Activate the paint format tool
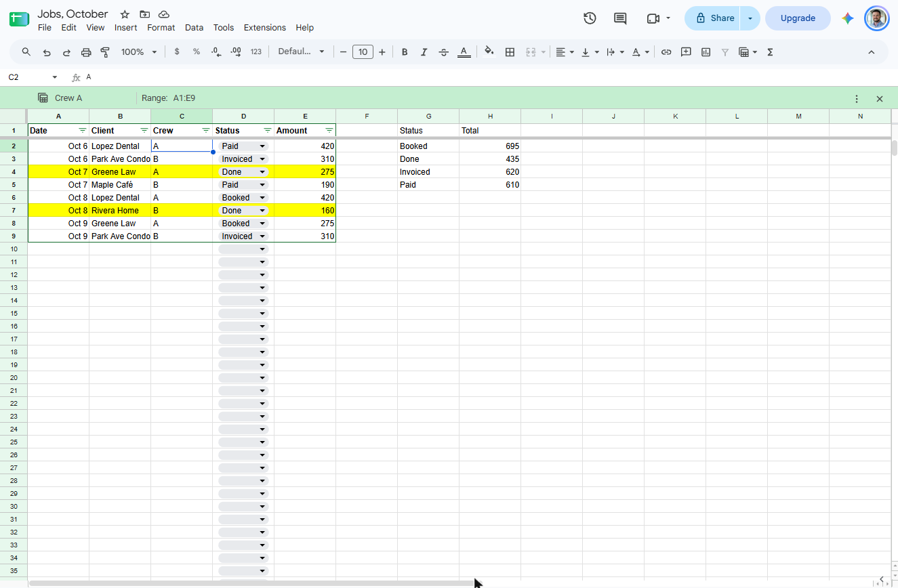Image resolution: width=898 pixels, height=588 pixels. [105, 52]
